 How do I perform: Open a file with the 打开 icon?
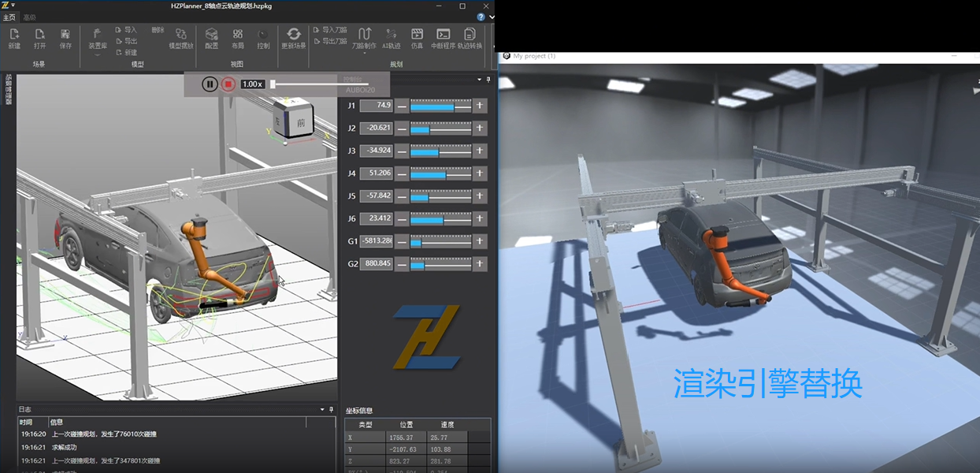click(39, 38)
